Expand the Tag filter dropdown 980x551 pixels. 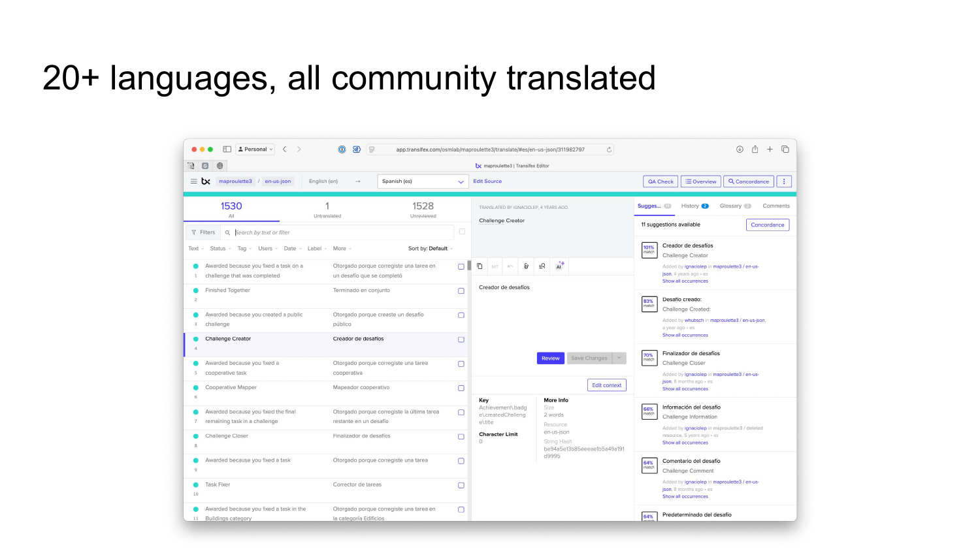(244, 249)
